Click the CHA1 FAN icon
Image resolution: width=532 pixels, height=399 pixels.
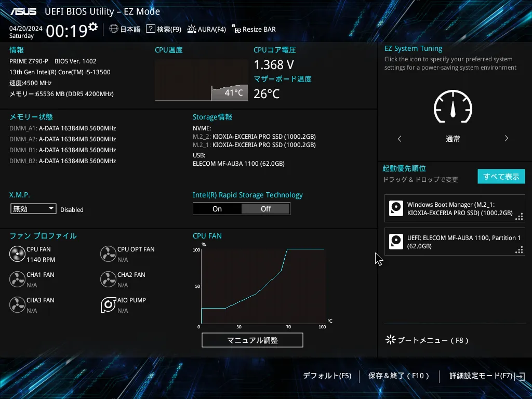click(x=17, y=279)
